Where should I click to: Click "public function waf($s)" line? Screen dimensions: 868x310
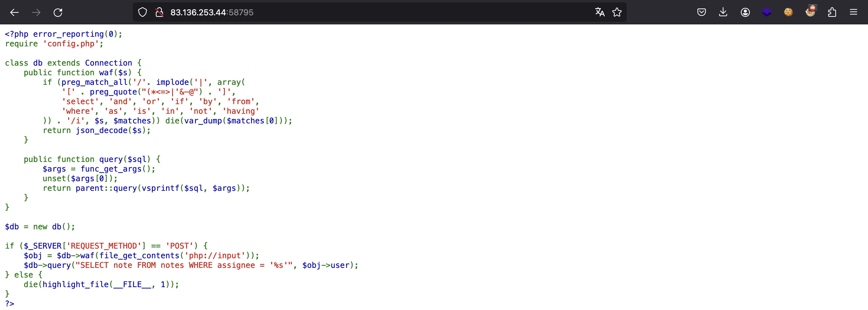point(83,73)
